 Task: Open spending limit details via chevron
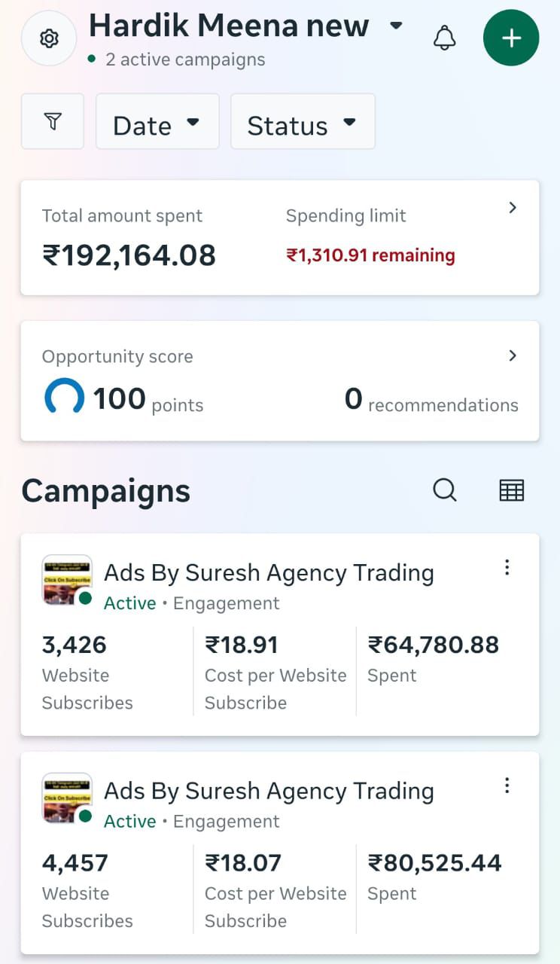513,208
